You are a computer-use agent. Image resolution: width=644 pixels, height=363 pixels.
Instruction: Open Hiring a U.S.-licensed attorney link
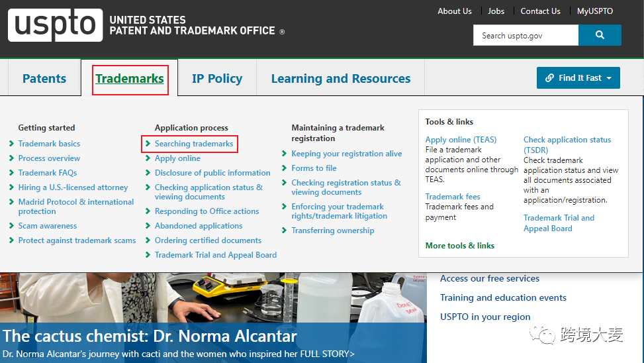point(73,187)
